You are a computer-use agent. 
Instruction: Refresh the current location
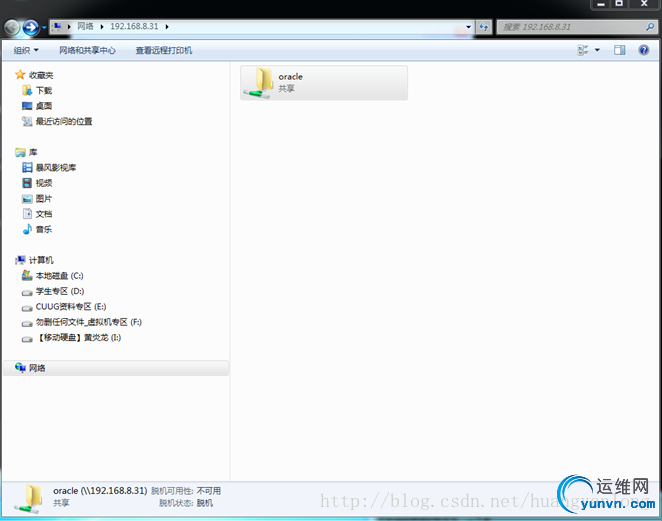point(484,27)
